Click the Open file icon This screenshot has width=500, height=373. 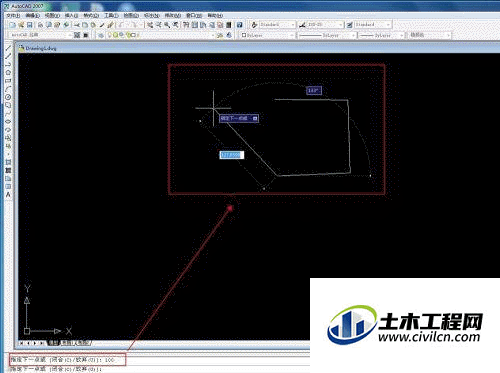click(x=21, y=25)
